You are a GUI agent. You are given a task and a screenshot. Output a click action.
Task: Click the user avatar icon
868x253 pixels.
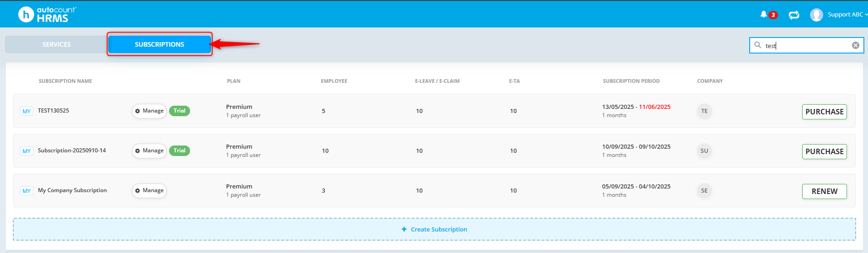coord(816,15)
